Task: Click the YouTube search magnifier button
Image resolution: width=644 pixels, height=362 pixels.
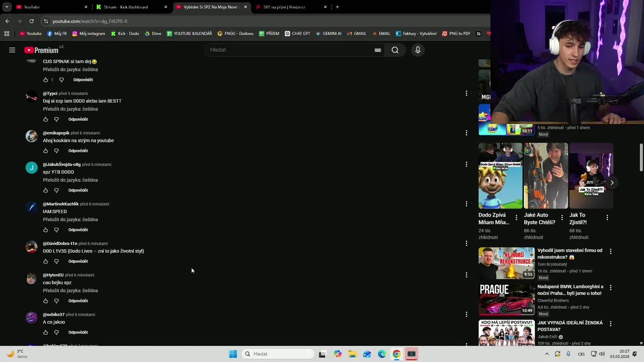Action: click(395, 50)
